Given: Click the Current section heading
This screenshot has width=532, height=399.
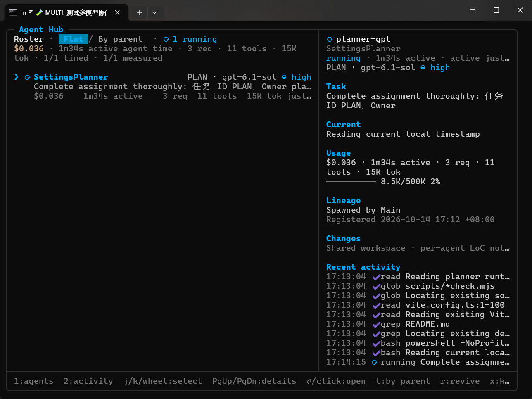Looking at the screenshot, I should (343, 124).
